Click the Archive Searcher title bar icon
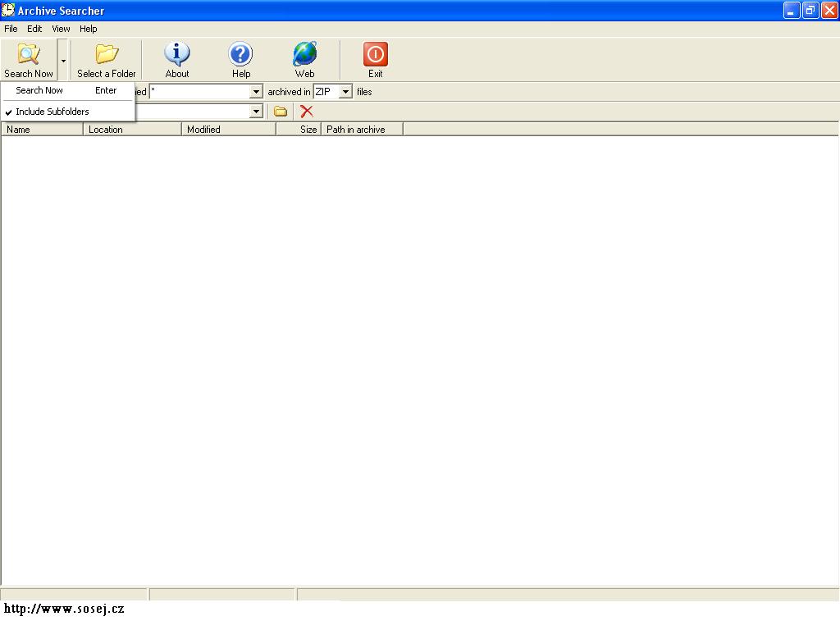This screenshot has height=630, width=840. coord(8,10)
